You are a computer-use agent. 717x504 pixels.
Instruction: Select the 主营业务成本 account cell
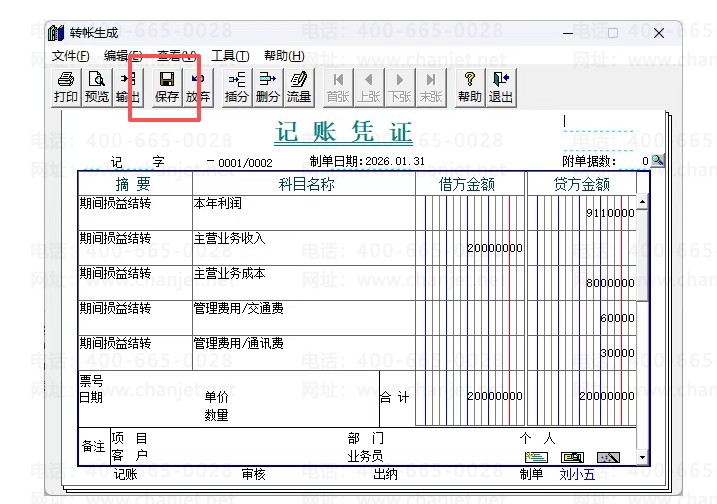(304, 283)
